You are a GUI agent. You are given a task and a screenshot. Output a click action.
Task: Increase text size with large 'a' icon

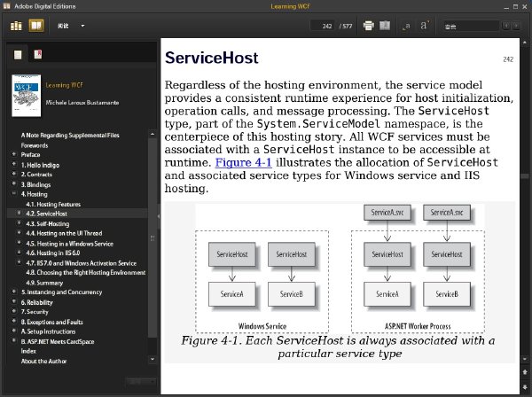pos(425,26)
